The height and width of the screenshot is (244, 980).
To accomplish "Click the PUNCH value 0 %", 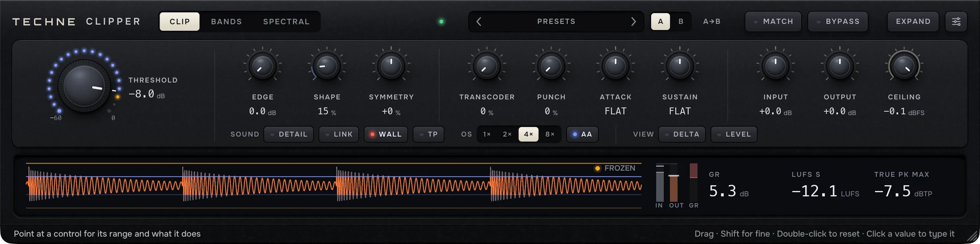I will [x=551, y=112].
